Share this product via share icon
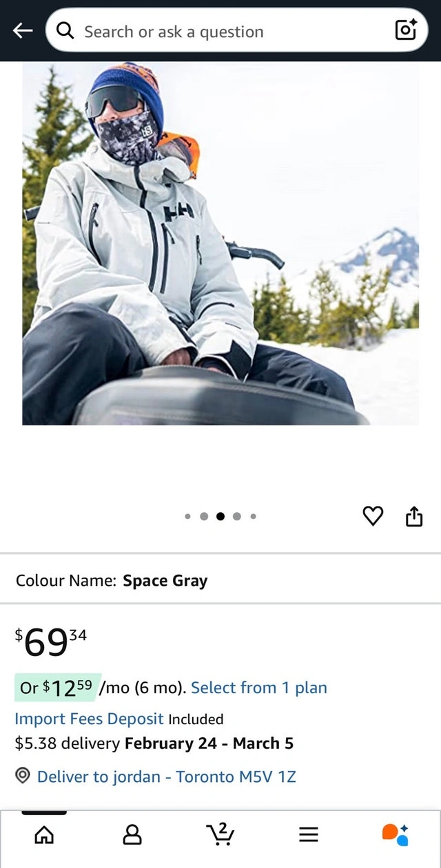 [413, 516]
